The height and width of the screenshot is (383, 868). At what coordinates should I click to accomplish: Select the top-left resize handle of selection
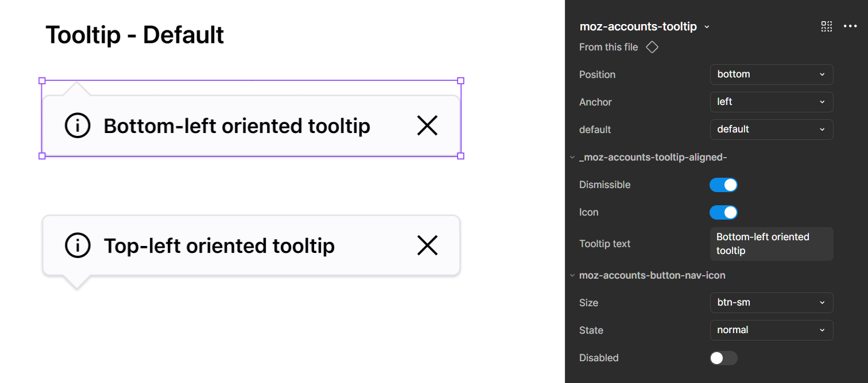(42, 81)
